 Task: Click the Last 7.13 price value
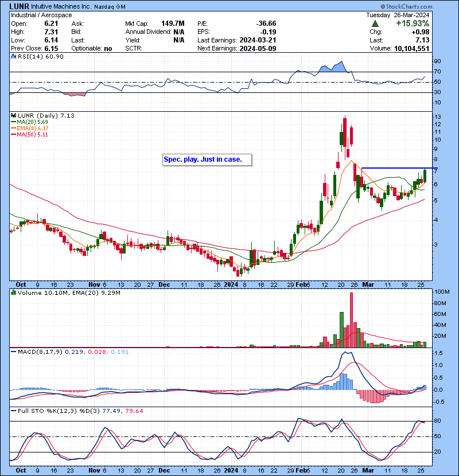(x=422, y=40)
